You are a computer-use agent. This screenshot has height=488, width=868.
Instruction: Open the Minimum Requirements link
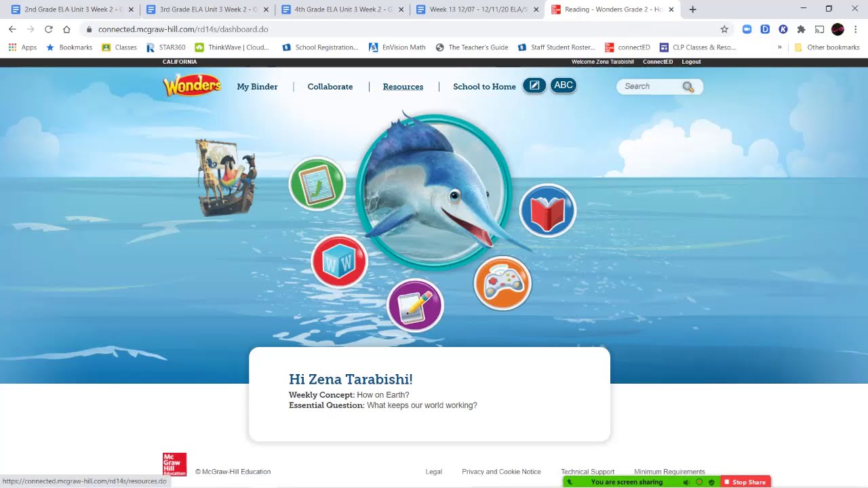(669, 472)
